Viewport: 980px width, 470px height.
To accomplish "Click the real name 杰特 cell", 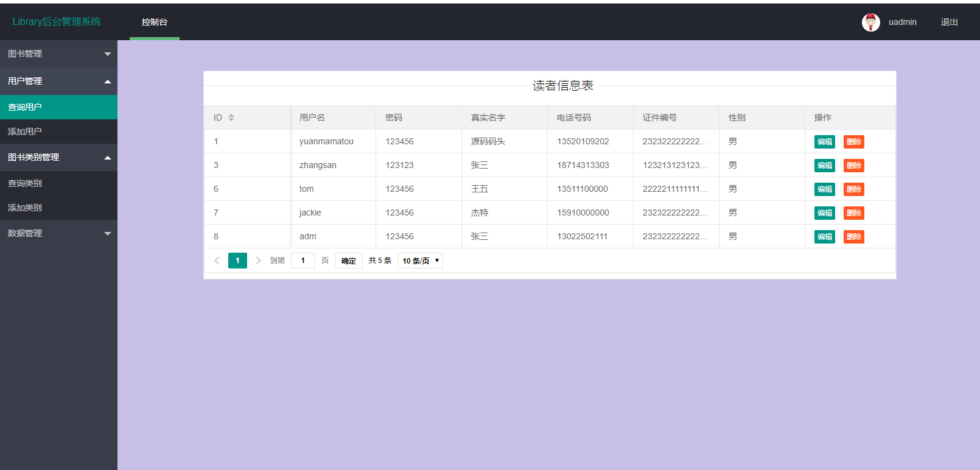I will (505, 212).
